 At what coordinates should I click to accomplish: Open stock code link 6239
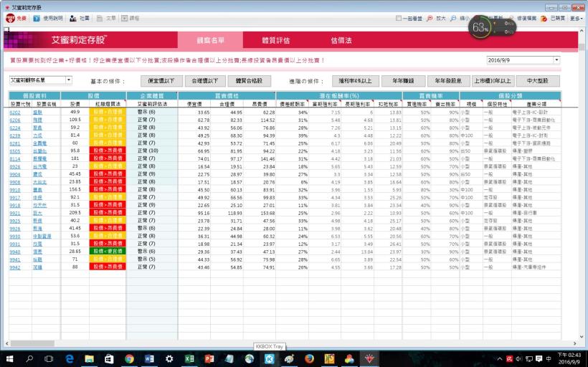(15, 135)
